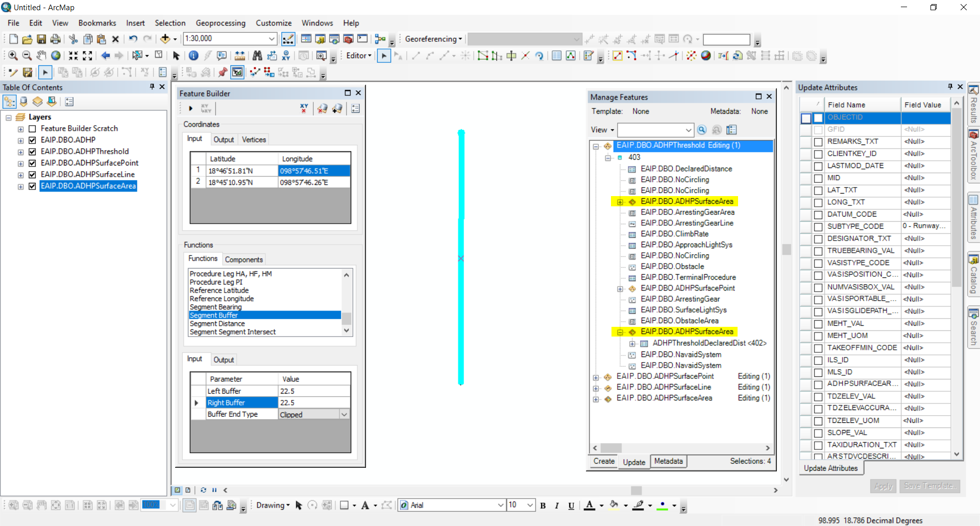Click the red pushpin icon in the third toolbar row
Viewport: 980px width, 526px height.
(223, 73)
